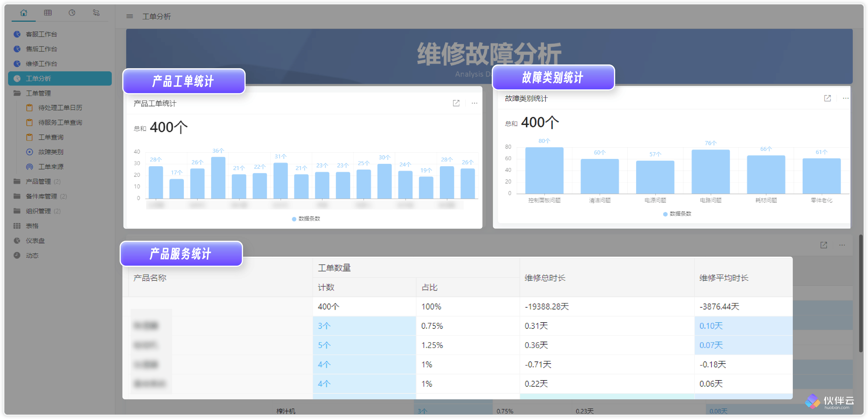Click the 待处理工单日历 clipboard icon
This screenshot has width=868, height=419.
(30, 108)
